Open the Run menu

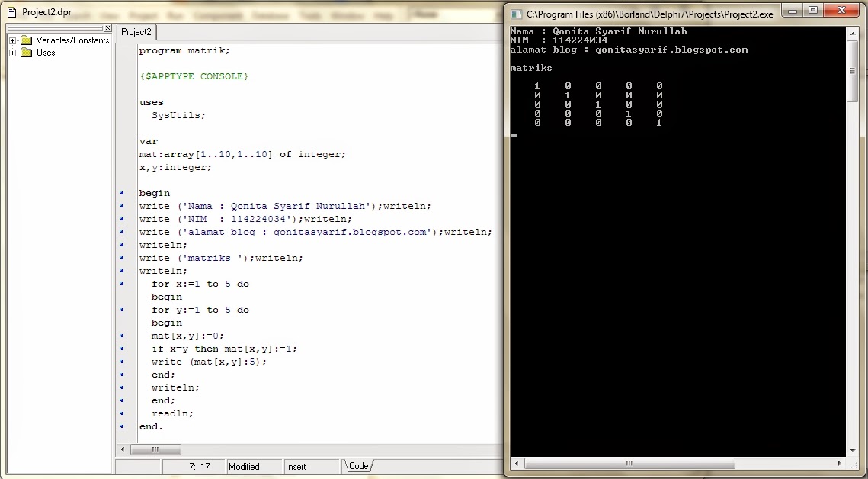tap(174, 14)
